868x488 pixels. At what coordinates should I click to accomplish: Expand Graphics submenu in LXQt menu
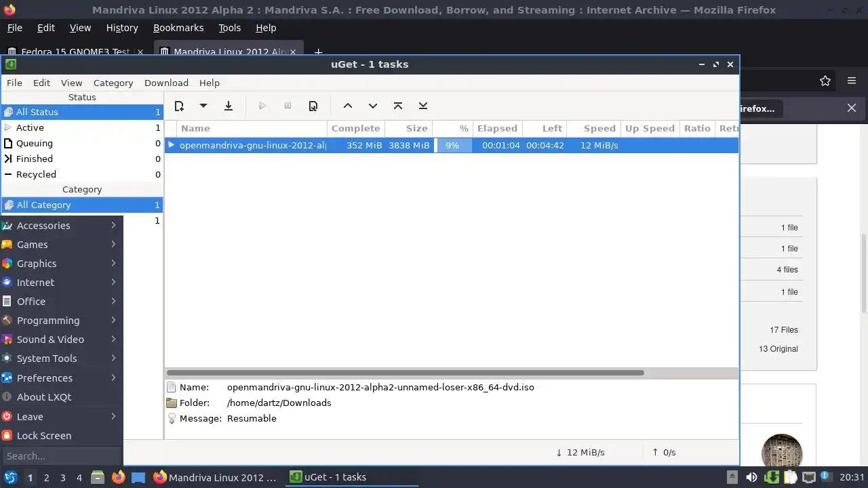[x=62, y=264]
